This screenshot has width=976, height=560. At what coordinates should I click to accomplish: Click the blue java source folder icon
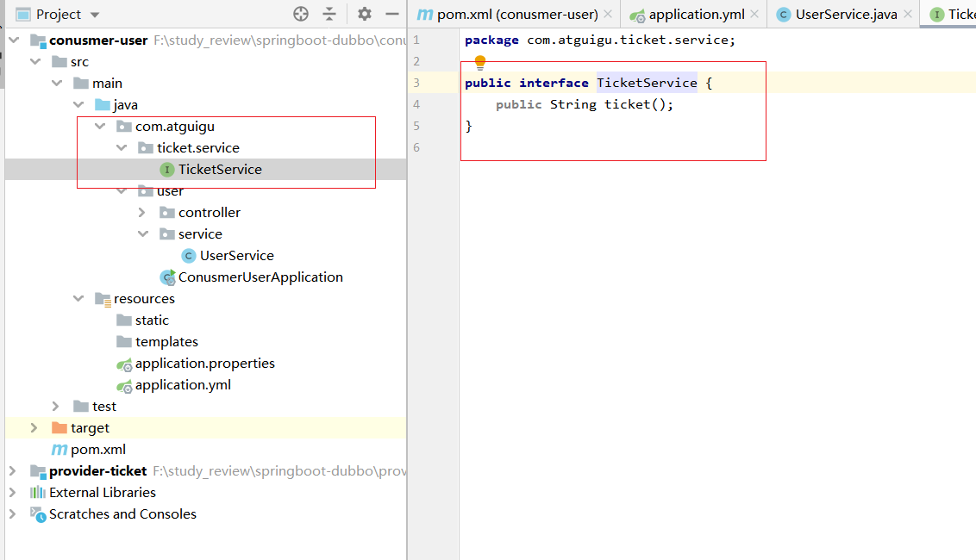pyautogui.click(x=102, y=104)
